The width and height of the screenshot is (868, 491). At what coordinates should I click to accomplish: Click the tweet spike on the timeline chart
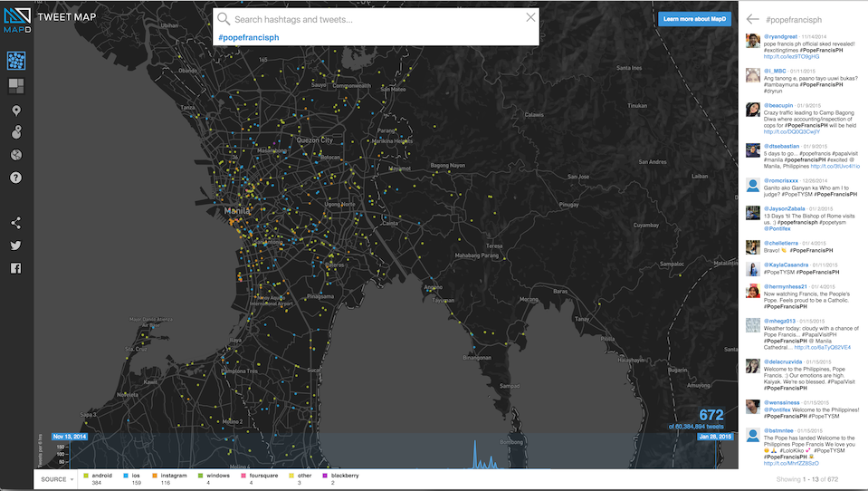[x=475, y=455]
